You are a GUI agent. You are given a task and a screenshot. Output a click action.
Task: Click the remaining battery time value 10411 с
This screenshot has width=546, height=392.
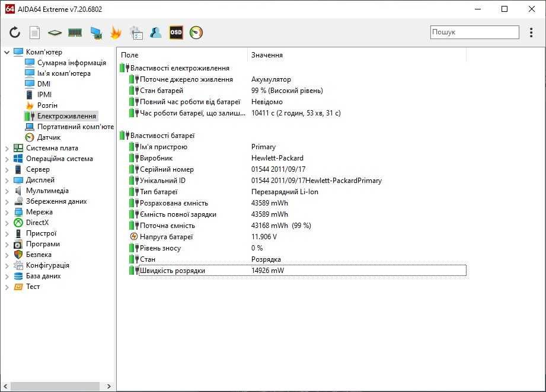296,113
